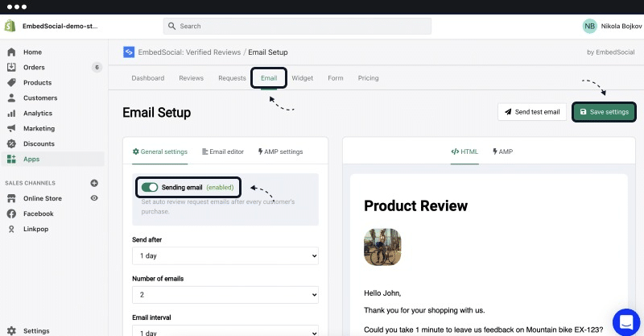644x336 pixels.
Task: Click the Products tag icon
Action: (11, 83)
